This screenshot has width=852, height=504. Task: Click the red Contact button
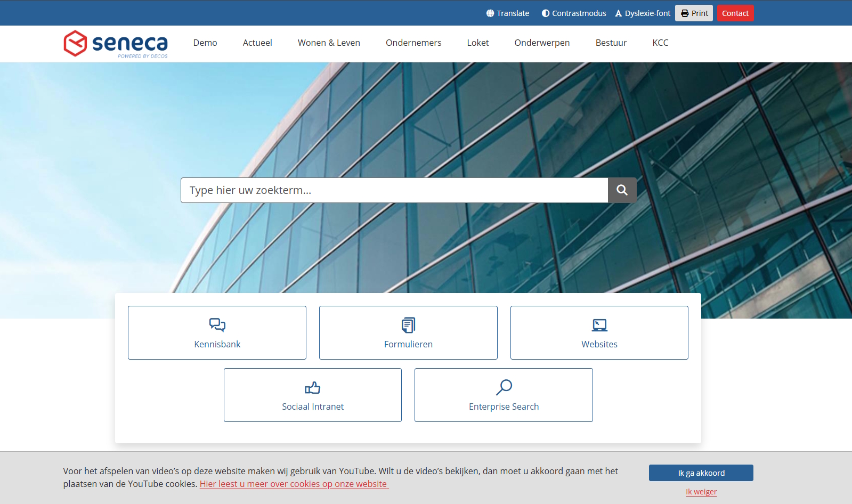click(735, 13)
